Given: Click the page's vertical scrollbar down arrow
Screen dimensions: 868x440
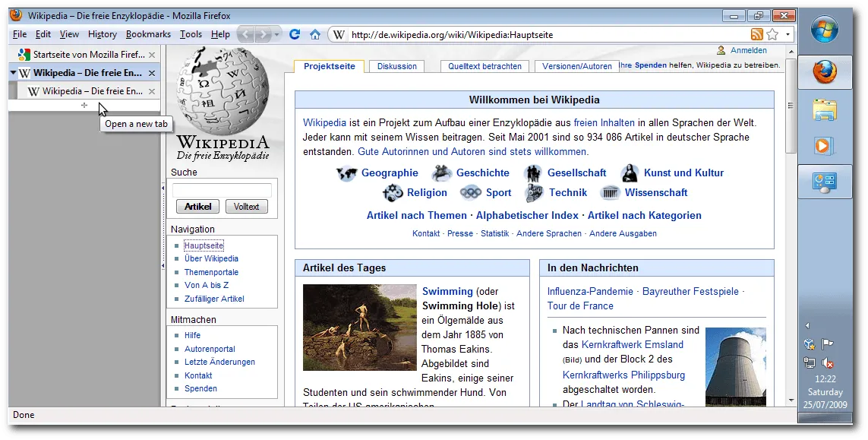Looking at the screenshot, I should [791, 400].
